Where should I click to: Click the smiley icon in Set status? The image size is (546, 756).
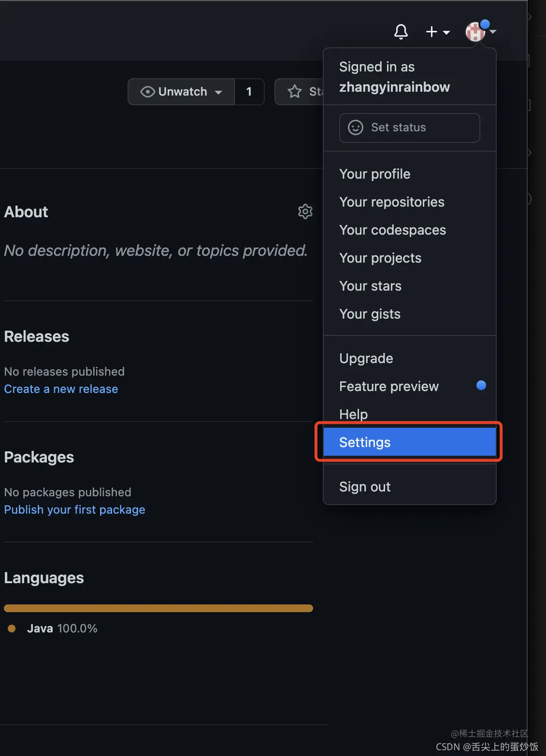(356, 127)
